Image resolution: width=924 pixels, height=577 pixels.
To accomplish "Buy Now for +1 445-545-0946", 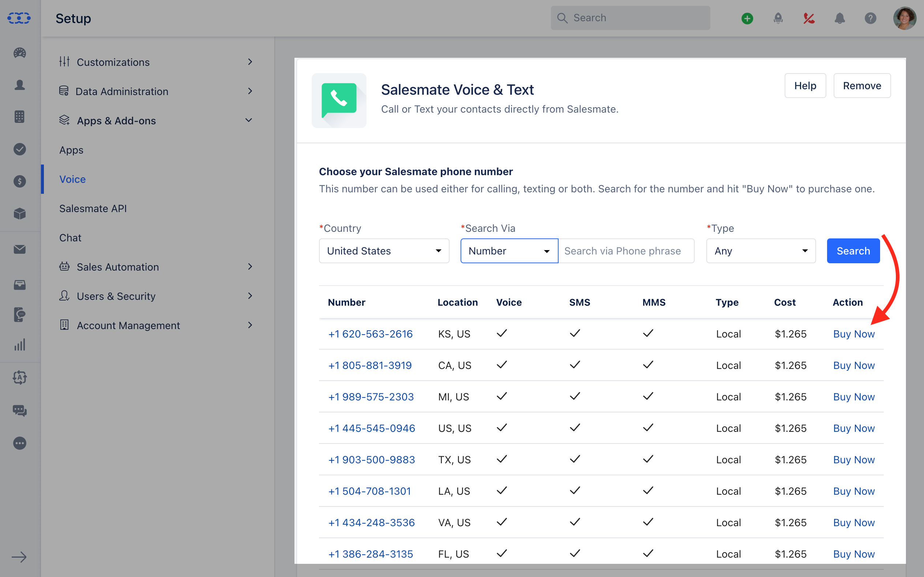I will [x=853, y=428].
